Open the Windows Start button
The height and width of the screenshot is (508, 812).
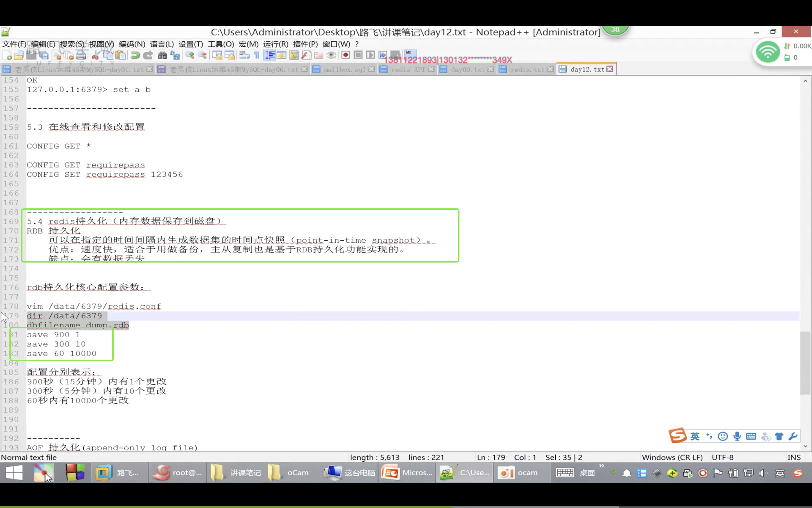pos(14,473)
